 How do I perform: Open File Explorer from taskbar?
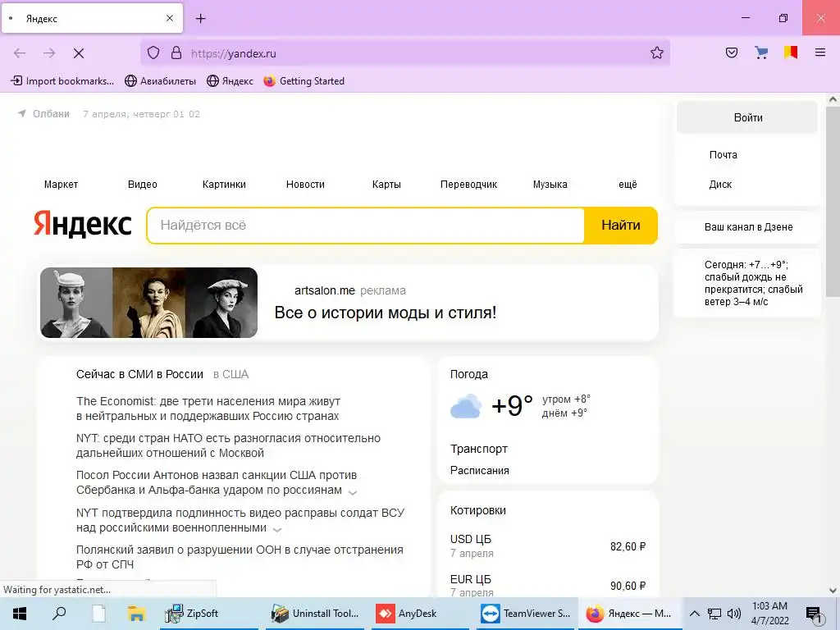[136, 614]
